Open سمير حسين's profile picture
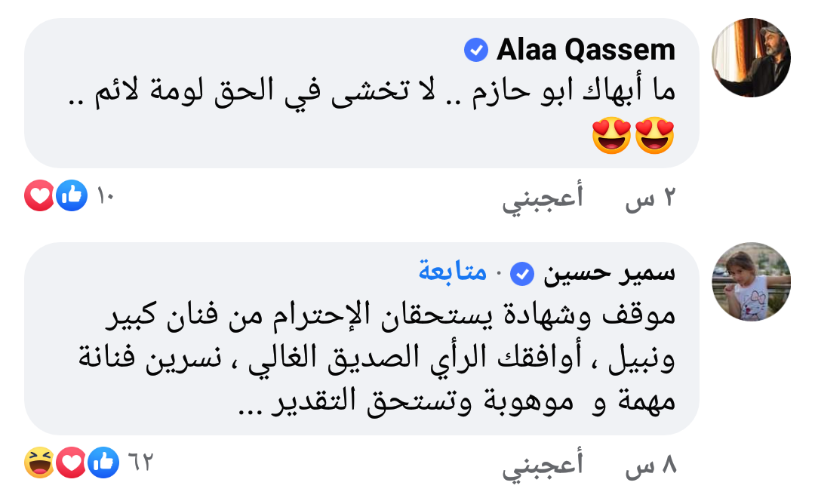Screen dimensions: 815x504 point(751,281)
